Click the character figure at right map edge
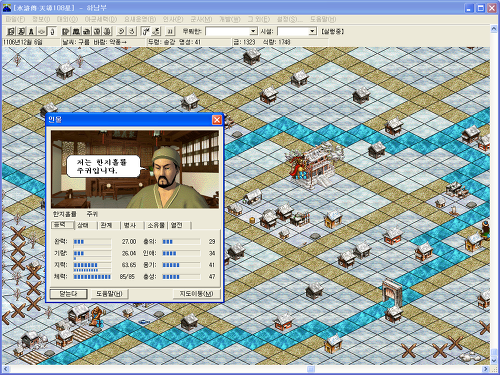The width and height of the screenshot is (500, 375). [x=486, y=230]
